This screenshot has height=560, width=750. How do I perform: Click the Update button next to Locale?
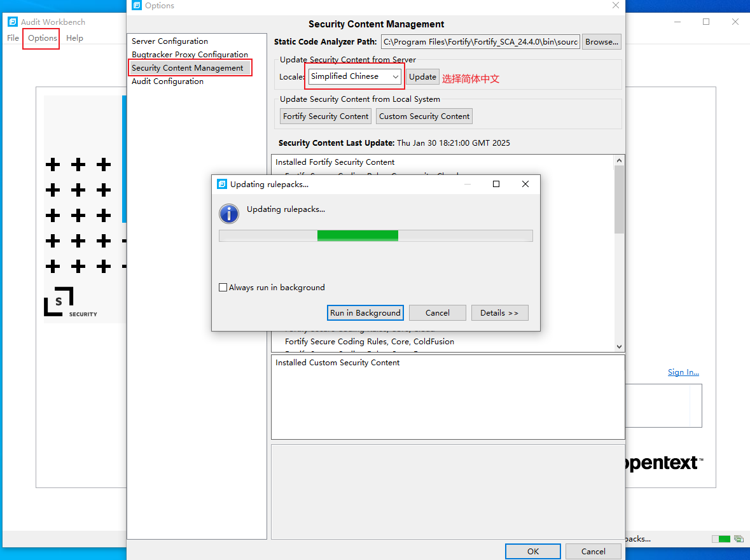click(x=422, y=76)
